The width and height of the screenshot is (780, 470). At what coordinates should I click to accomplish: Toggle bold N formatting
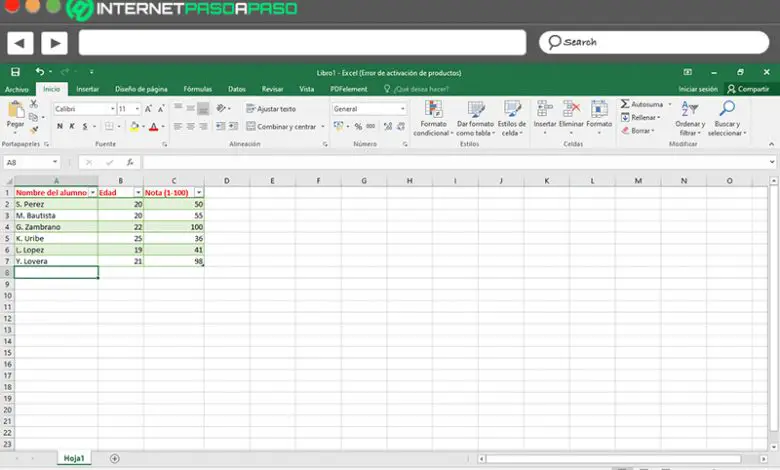point(60,126)
